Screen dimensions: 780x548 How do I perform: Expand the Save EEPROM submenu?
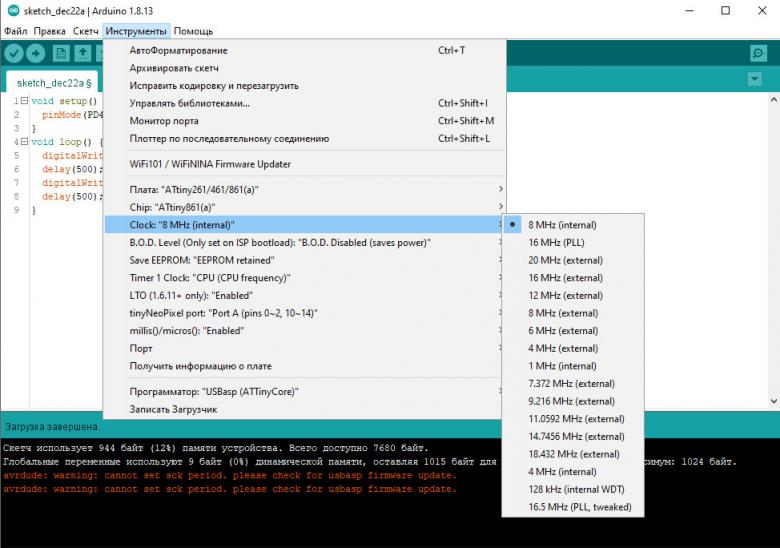tap(304, 260)
